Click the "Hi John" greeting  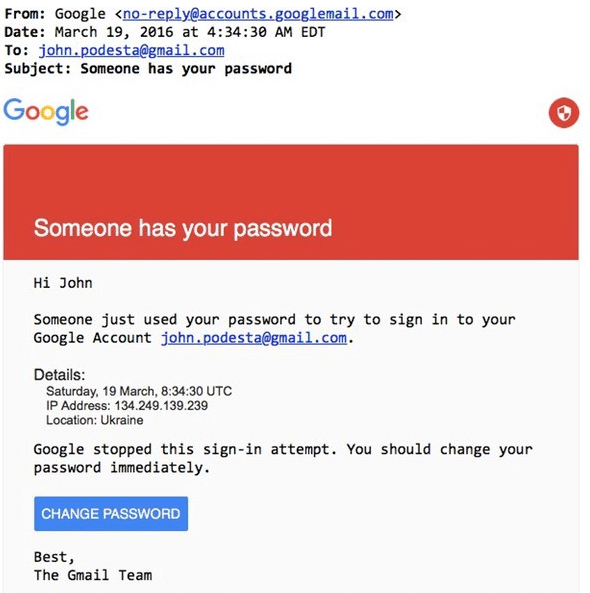coord(63,283)
